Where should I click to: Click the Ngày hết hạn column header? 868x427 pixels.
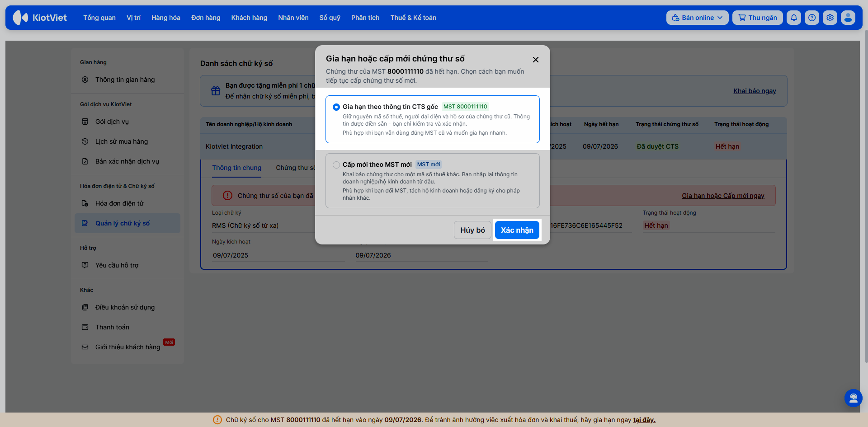[601, 124]
